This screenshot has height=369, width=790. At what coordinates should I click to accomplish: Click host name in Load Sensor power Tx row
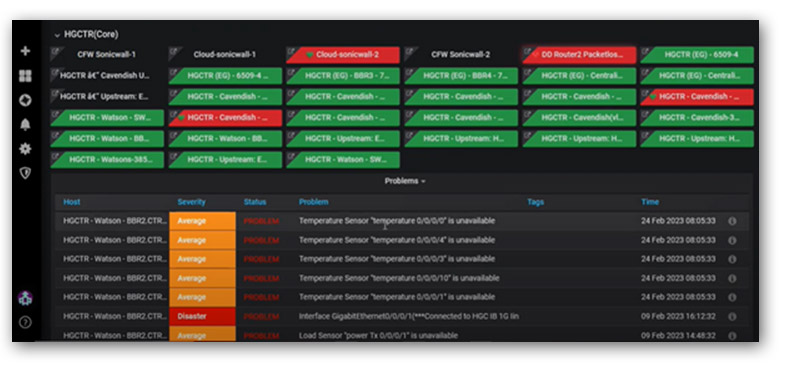(x=115, y=336)
